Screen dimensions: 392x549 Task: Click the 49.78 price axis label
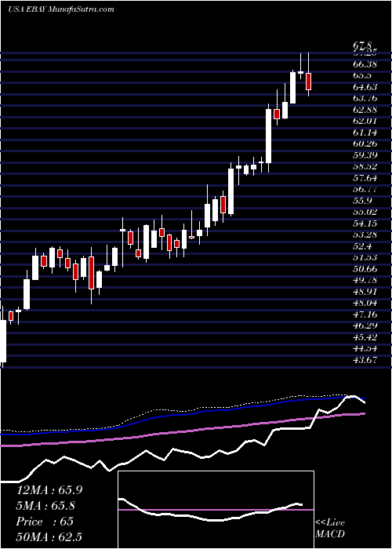pos(365,281)
